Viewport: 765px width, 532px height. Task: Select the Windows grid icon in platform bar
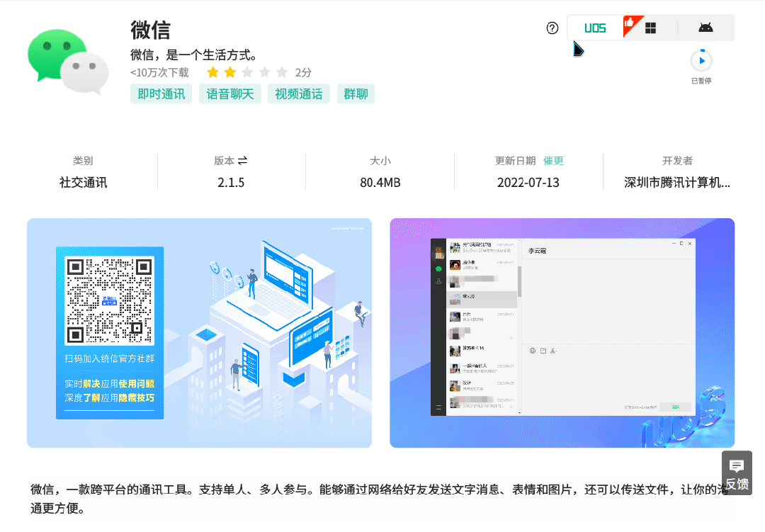[x=649, y=27]
